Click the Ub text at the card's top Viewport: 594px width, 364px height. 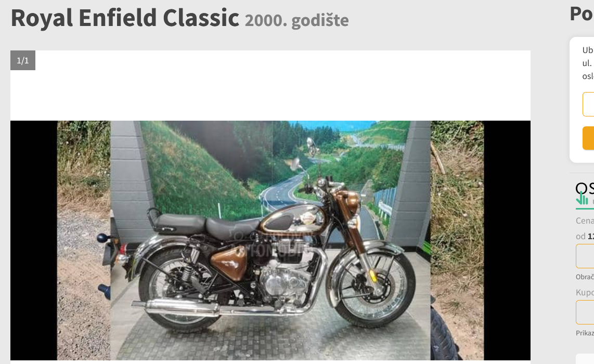tap(588, 50)
